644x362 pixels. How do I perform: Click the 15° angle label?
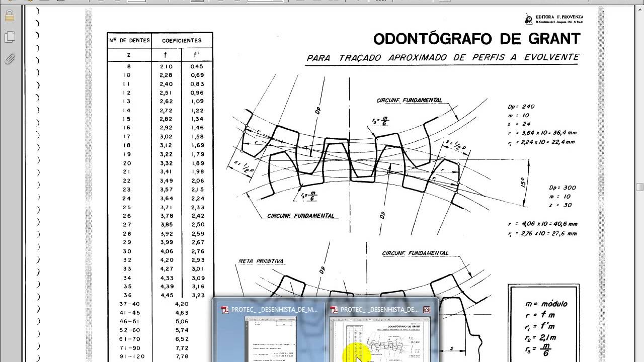tap(523, 182)
